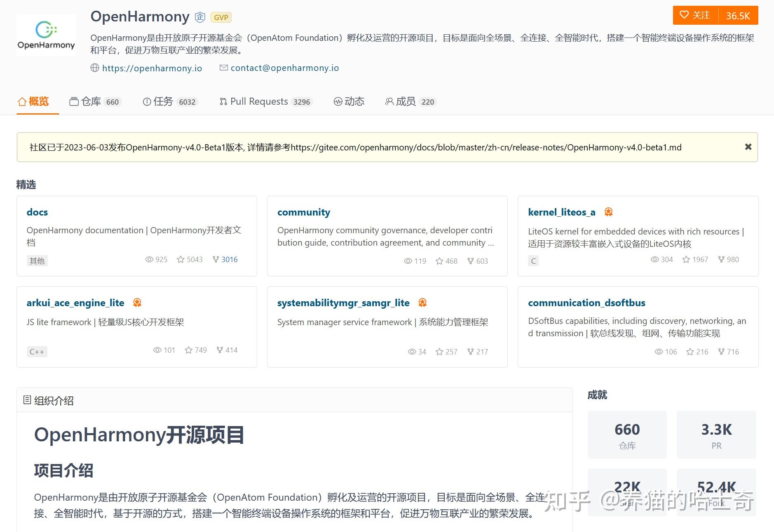Click the watch eye icon on docs repo
774x532 pixels.
pos(149,259)
